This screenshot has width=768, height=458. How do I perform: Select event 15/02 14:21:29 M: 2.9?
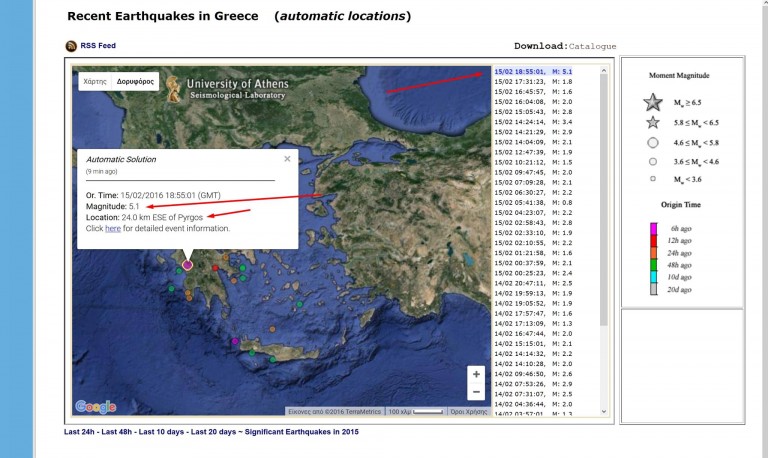pos(533,132)
